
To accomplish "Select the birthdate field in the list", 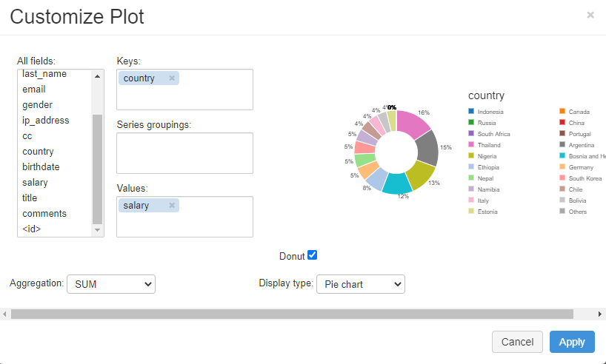I will 41,167.
